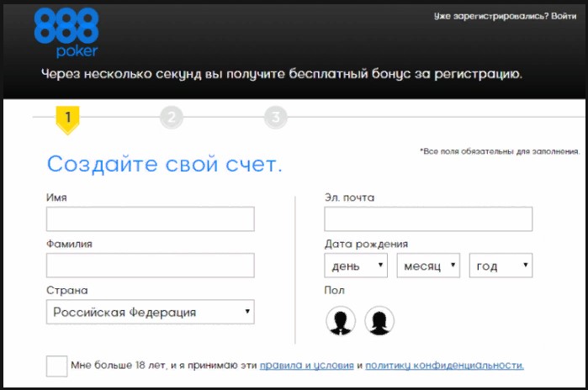This screenshot has height=390, width=588.
Task: Open the 'Страна' country dropdown
Action: (151, 313)
